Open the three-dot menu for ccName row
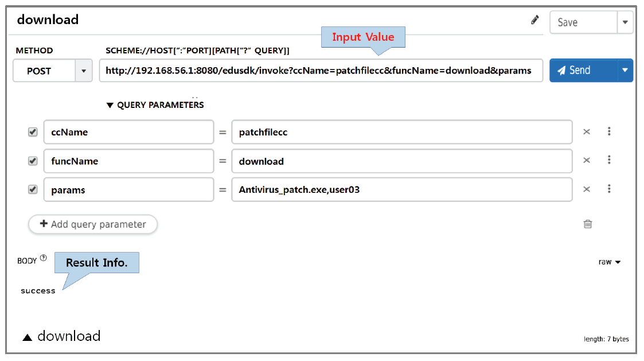The image size is (644, 361). pos(609,131)
